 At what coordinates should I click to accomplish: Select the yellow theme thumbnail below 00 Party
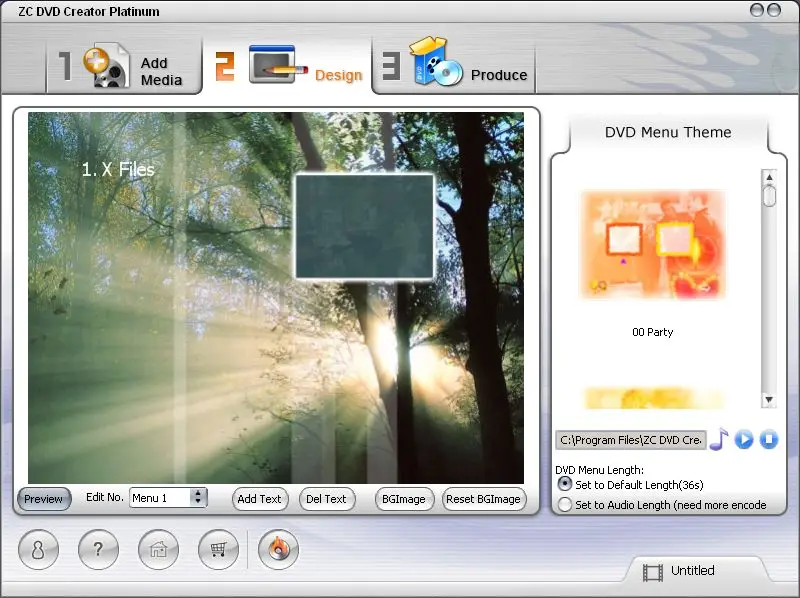pyautogui.click(x=653, y=397)
